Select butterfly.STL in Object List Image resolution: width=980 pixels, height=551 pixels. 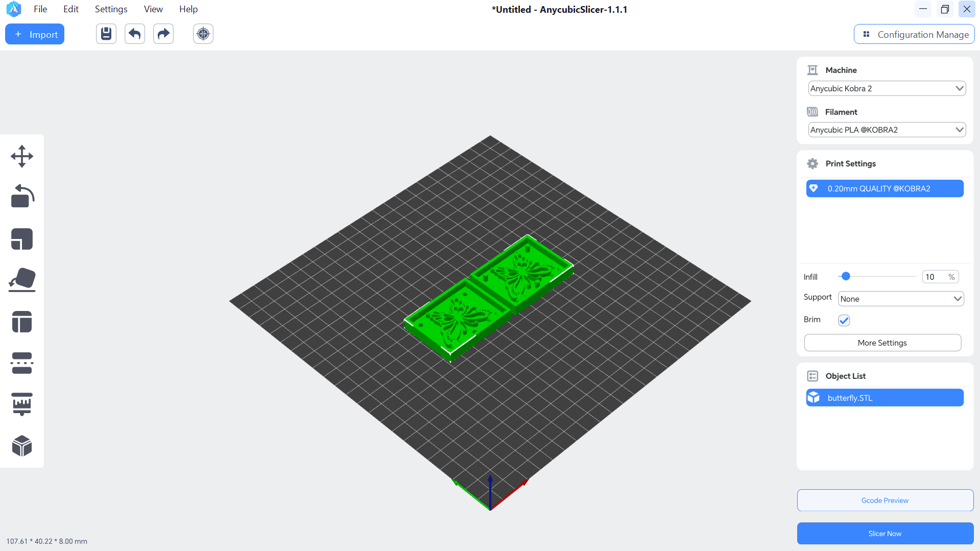point(885,398)
